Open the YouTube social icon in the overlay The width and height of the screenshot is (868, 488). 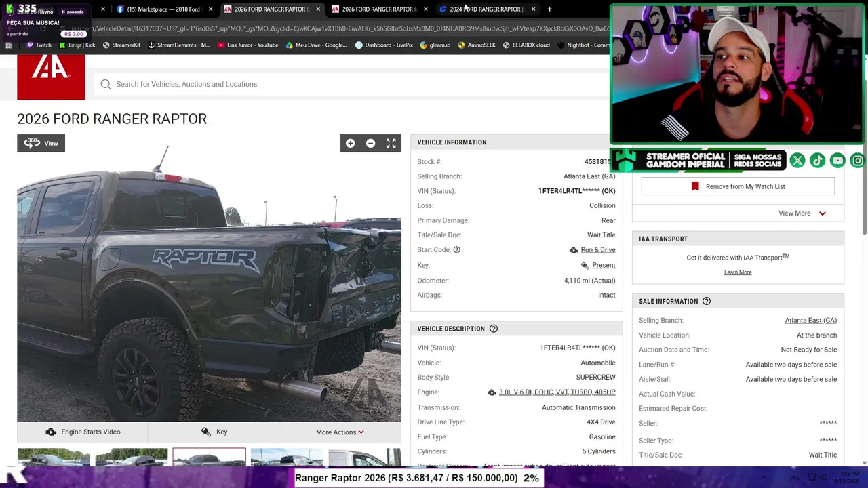click(838, 160)
